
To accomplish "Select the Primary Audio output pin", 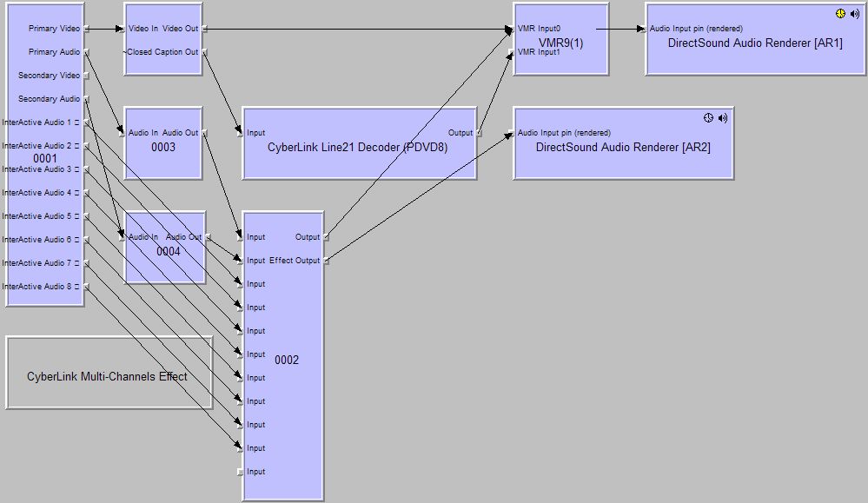I will [86, 52].
